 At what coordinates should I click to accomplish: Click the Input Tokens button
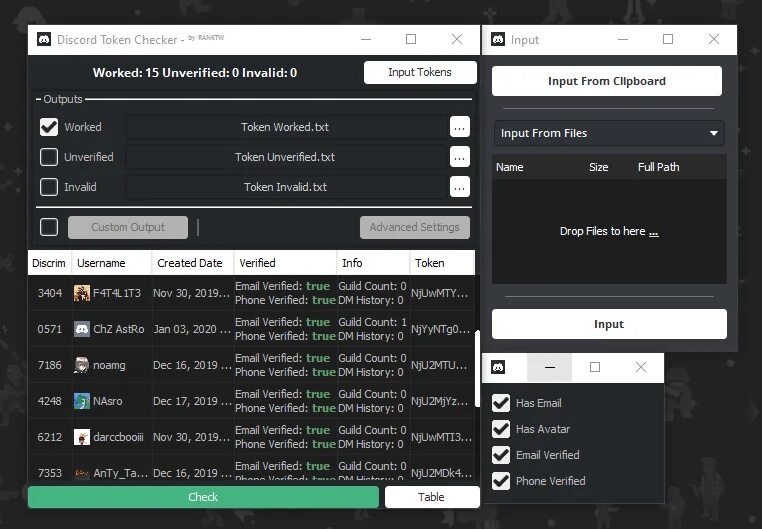point(420,72)
